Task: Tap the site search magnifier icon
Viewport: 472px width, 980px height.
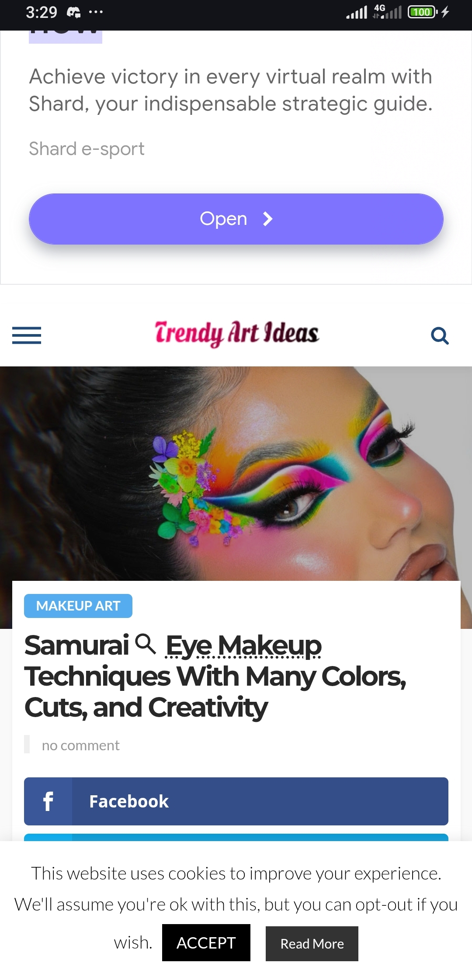Action: 440,336
